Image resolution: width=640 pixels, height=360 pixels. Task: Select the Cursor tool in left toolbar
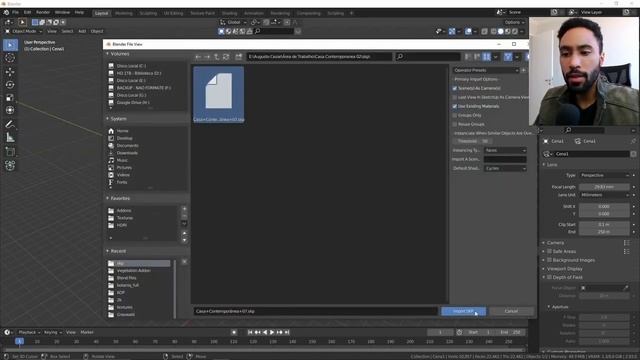click(x=10, y=58)
